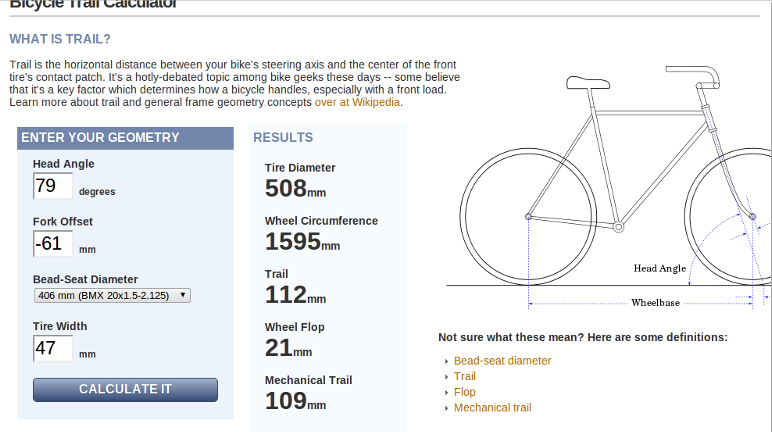Click arrow bullet beside Mechanical trail
Image resolution: width=772 pixels, height=432 pixels.
click(x=446, y=409)
